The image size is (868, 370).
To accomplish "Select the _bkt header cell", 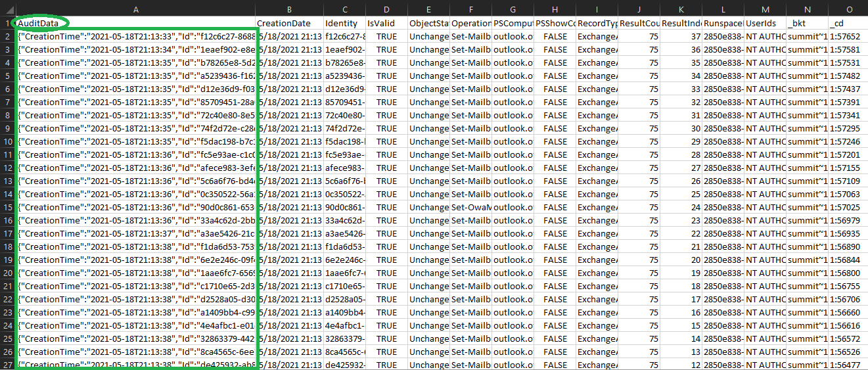I will point(807,23).
